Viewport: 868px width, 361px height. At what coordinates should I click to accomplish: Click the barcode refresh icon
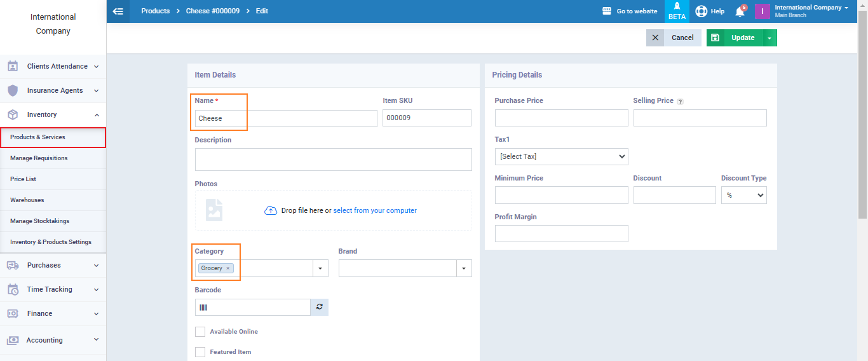(319, 307)
